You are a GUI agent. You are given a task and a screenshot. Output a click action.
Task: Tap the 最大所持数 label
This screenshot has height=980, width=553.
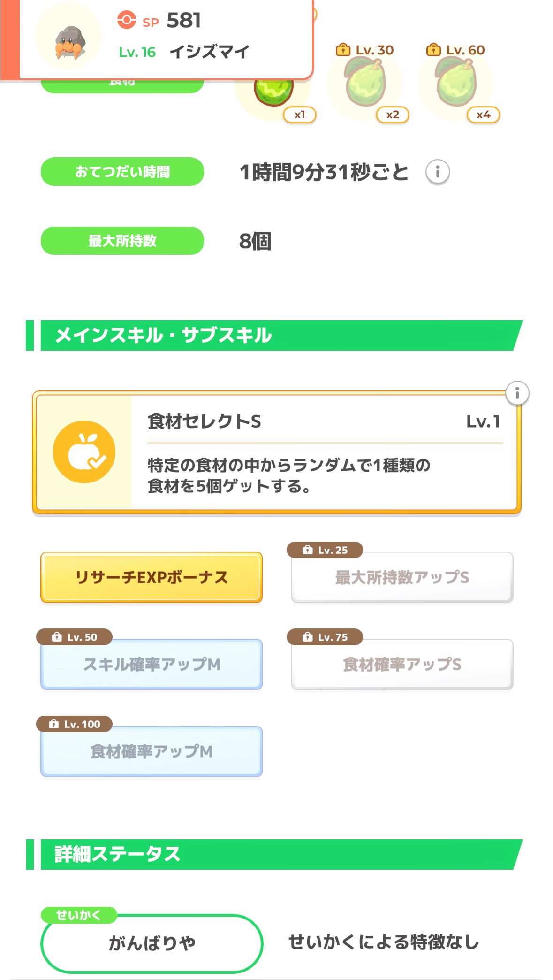pyautogui.click(x=122, y=241)
